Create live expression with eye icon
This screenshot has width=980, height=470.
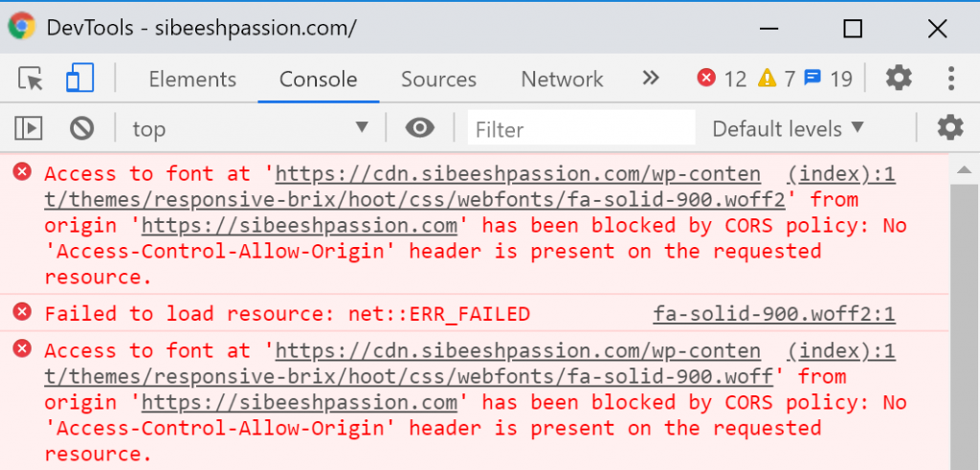pyautogui.click(x=419, y=128)
